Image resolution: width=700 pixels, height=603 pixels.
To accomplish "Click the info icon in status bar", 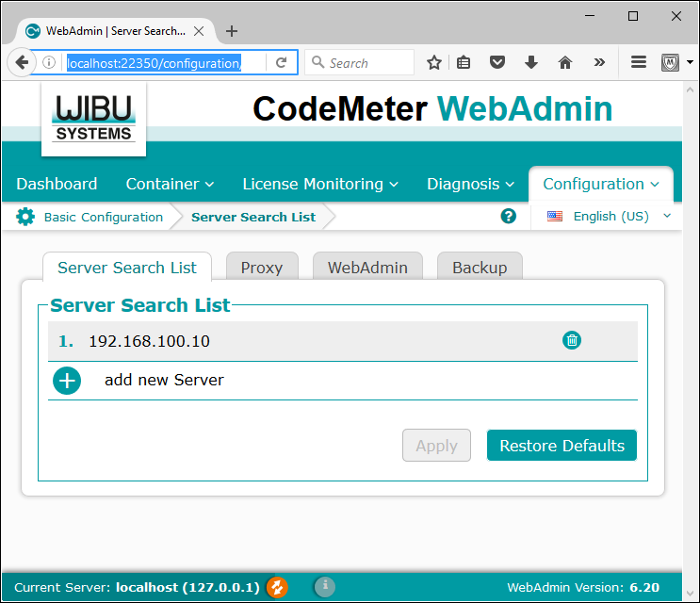I will tap(324, 586).
